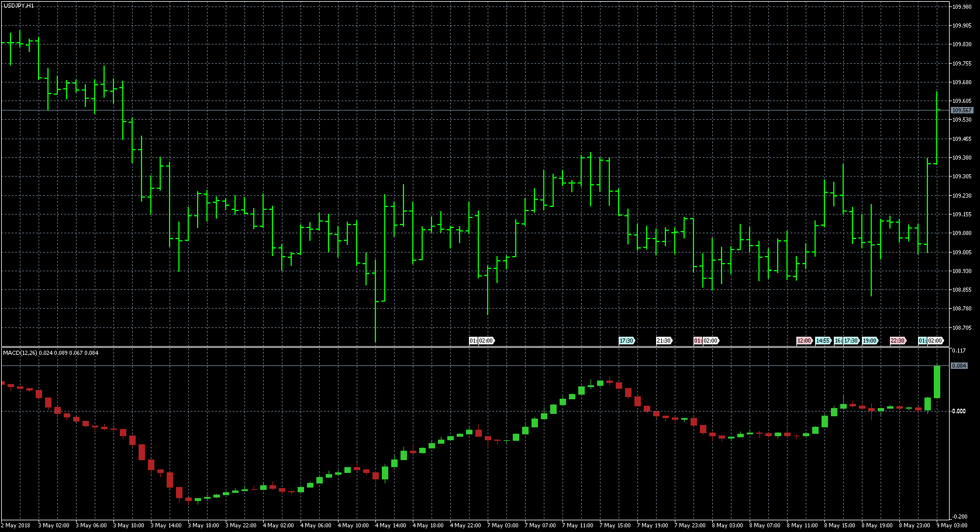Image resolution: width=980 pixels, height=532 pixels.
Task: Click the 9 May 03:00 time label
Action: point(951,526)
